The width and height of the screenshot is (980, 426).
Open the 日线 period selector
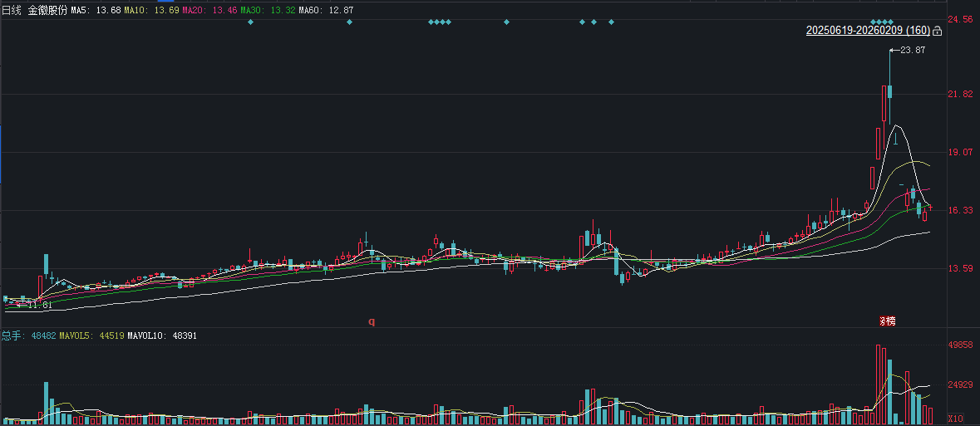tap(11, 10)
